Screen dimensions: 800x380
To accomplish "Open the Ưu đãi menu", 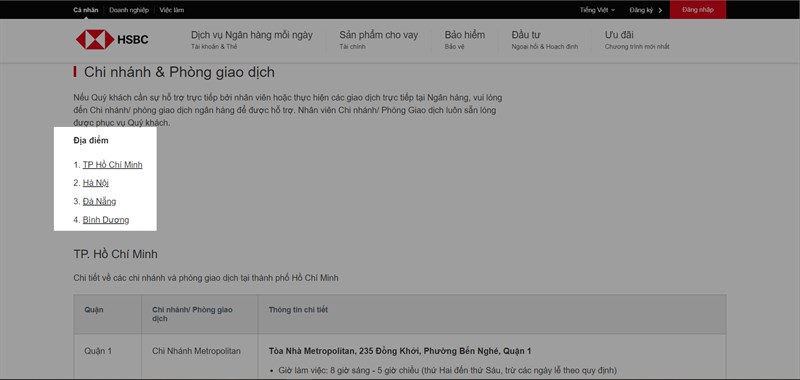I will tap(637, 39).
